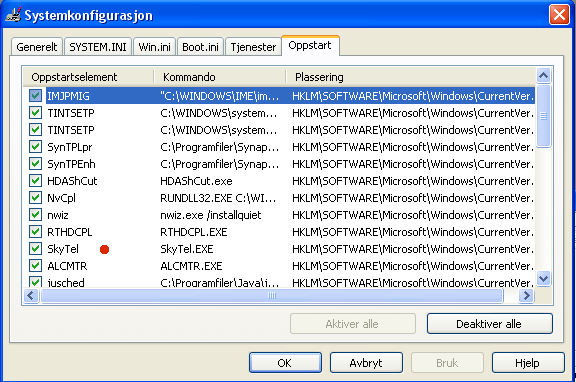Switch to the SYSTEM.INI tab
Viewport: 576px width, 382px height.
(x=98, y=47)
